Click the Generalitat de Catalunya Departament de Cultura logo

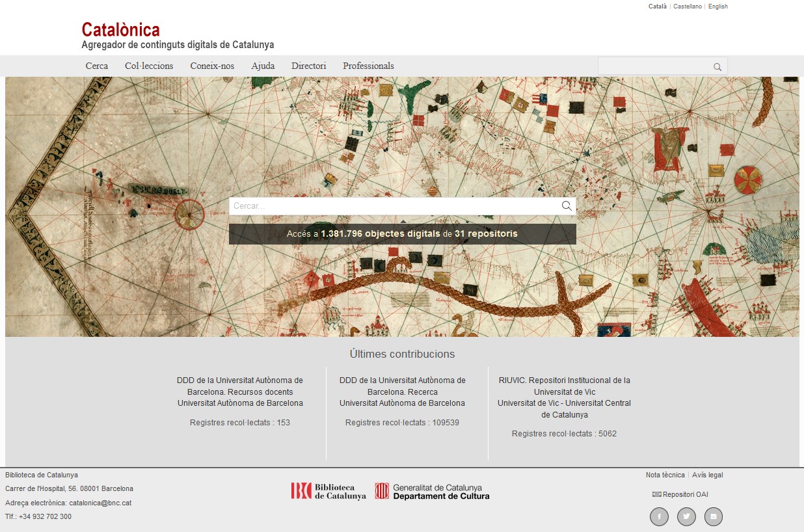433,491
